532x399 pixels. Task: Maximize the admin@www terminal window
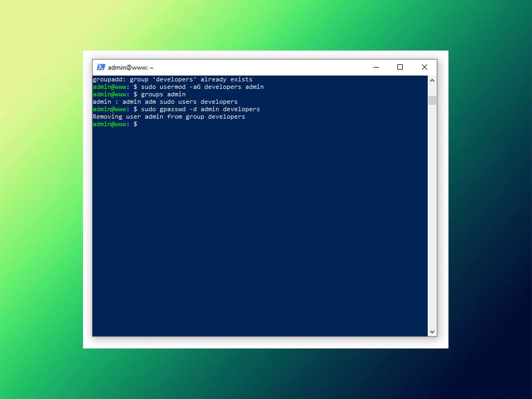(x=400, y=67)
